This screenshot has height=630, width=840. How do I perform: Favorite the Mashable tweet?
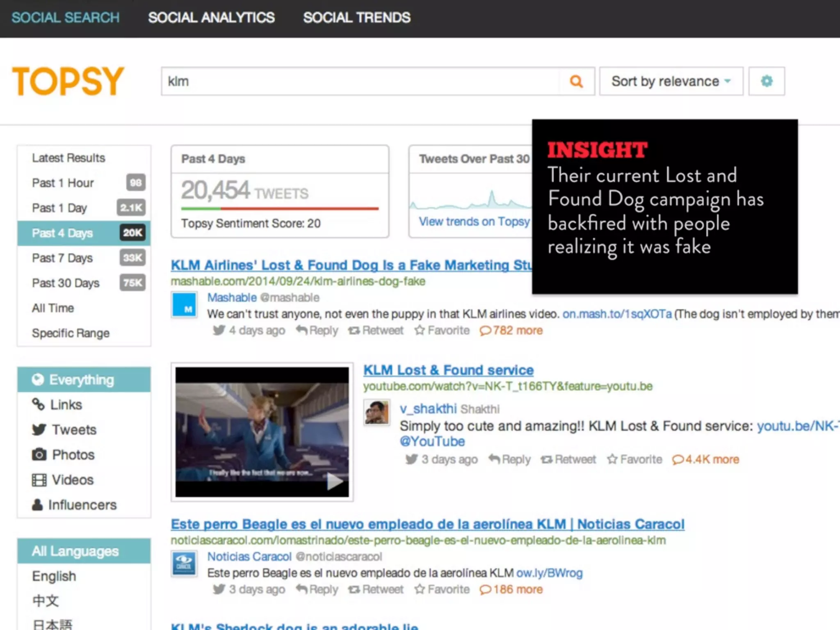coord(442,330)
